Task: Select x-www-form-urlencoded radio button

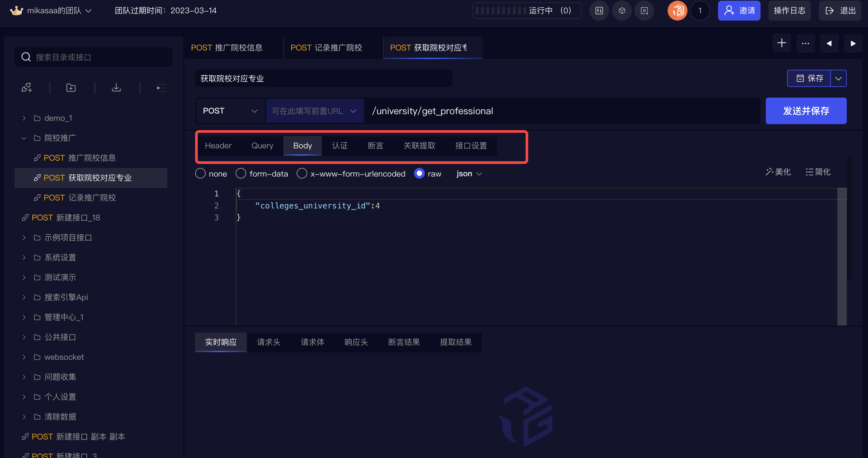Action: (302, 173)
